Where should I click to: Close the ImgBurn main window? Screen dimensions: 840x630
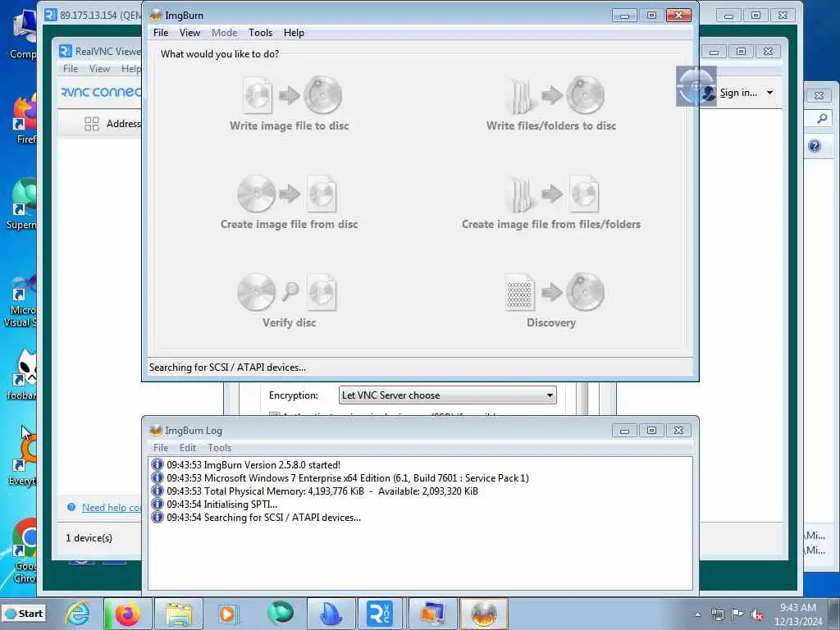coord(678,15)
